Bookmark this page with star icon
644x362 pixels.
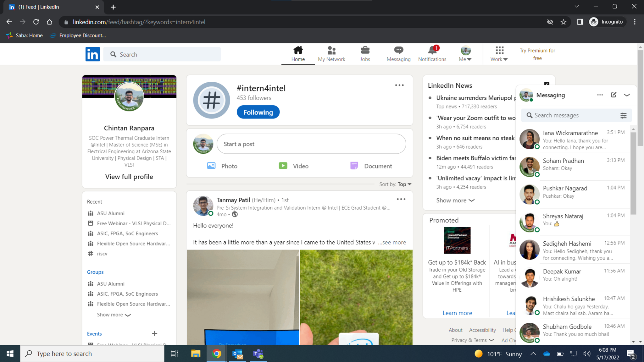click(563, 22)
